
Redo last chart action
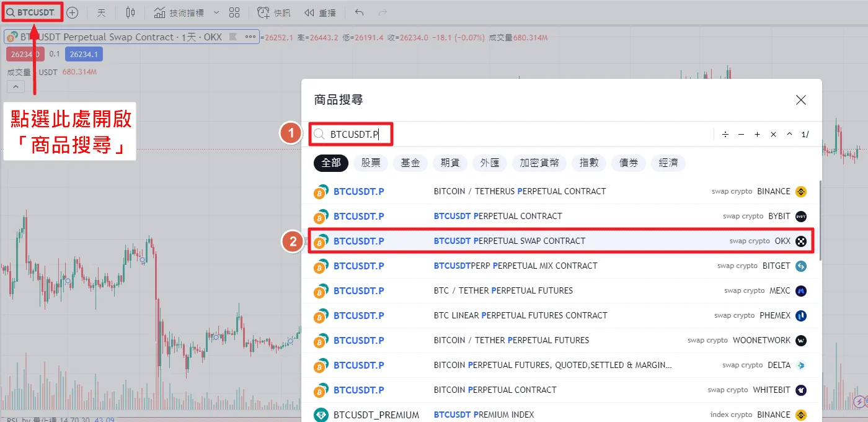coord(383,12)
